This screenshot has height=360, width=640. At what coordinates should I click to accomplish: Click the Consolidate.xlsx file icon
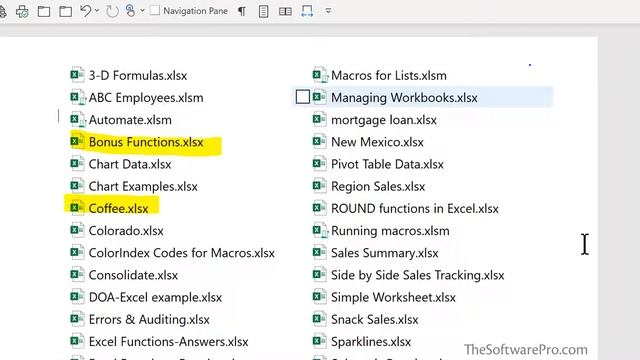77,274
